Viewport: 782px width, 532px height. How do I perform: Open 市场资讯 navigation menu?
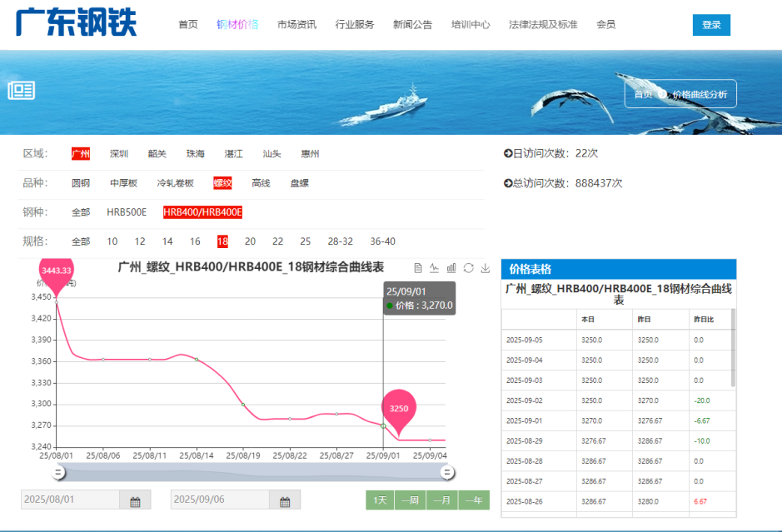pos(296,25)
